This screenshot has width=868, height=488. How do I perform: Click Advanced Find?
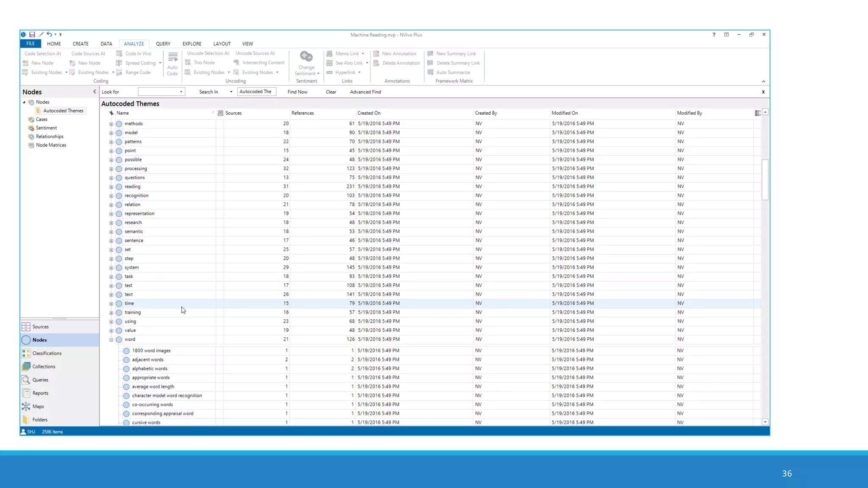click(x=365, y=92)
